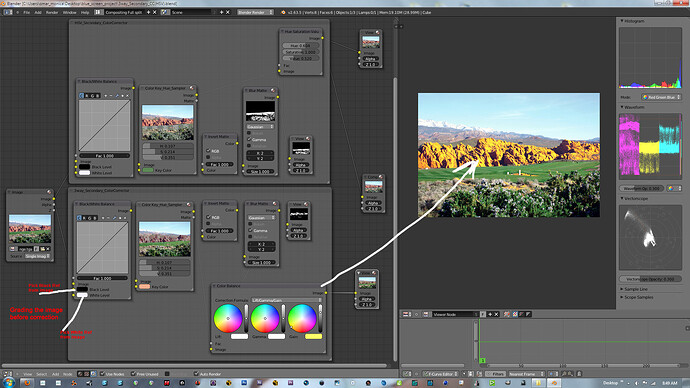
Task: Toggle preview icon on upper Blur Matte node
Action: pyautogui.click(x=273, y=90)
